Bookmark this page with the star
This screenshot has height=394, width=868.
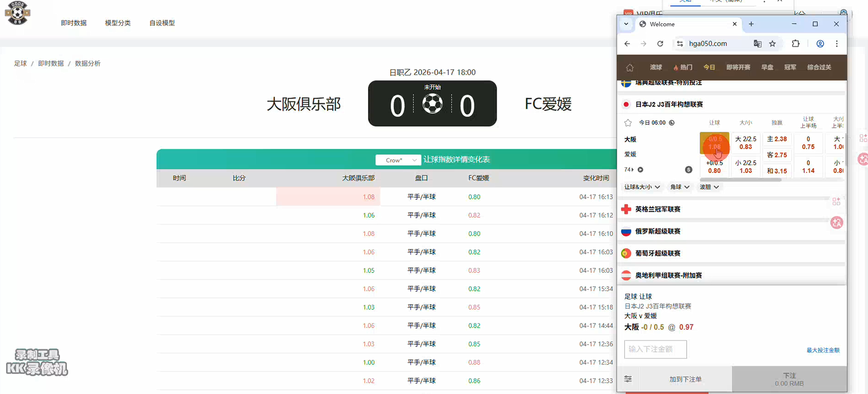[772, 44]
